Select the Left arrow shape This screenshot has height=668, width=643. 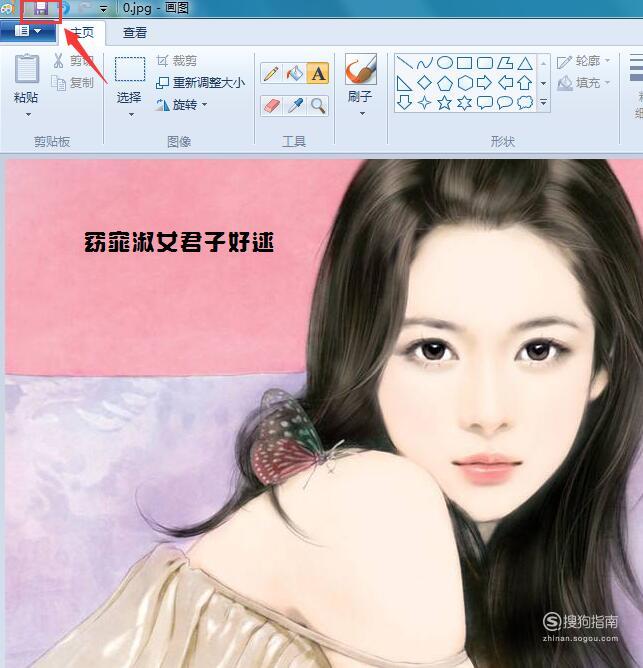[505, 82]
